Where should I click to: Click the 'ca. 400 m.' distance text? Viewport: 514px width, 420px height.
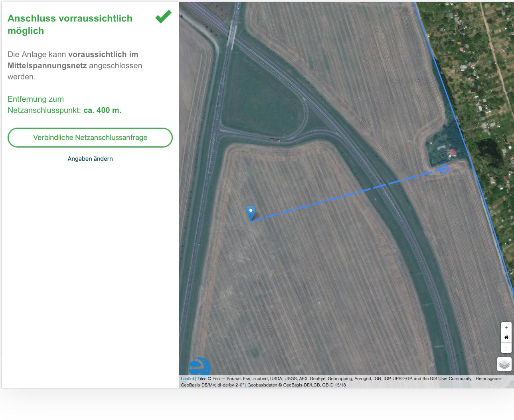(x=102, y=110)
